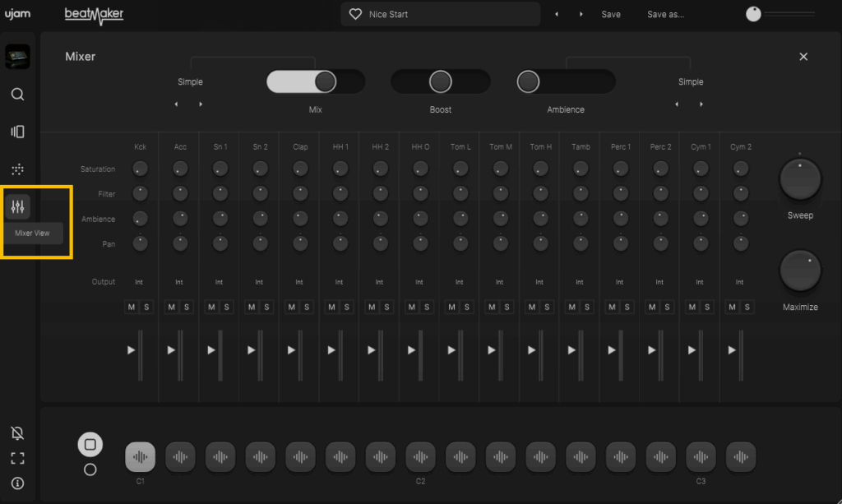
Task: Click the resize window icon near bottom left
Action: [17, 458]
